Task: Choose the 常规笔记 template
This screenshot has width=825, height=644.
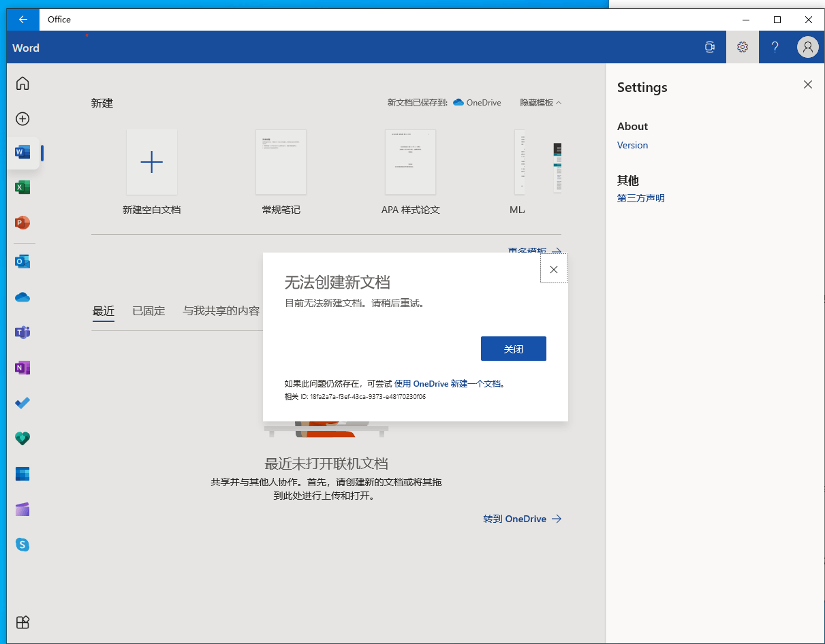Action: pos(281,173)
